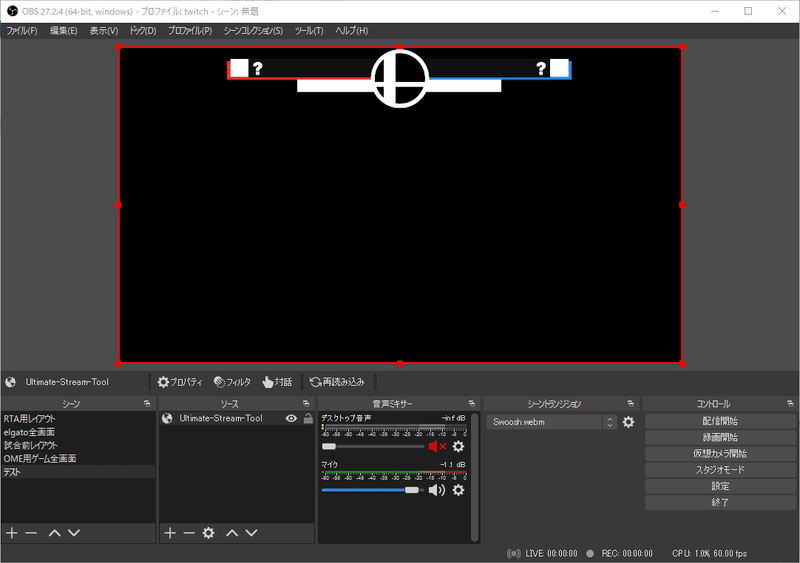Select the Ultimate-Stream-Tool source row
This screenshot has height=563, width=800.
coord(237,419)
